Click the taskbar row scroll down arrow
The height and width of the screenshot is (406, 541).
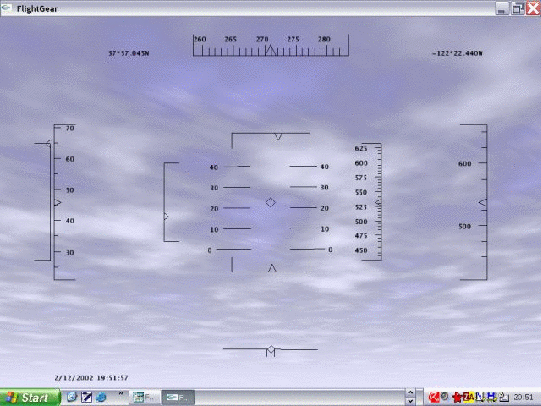(x=410, y=401)
